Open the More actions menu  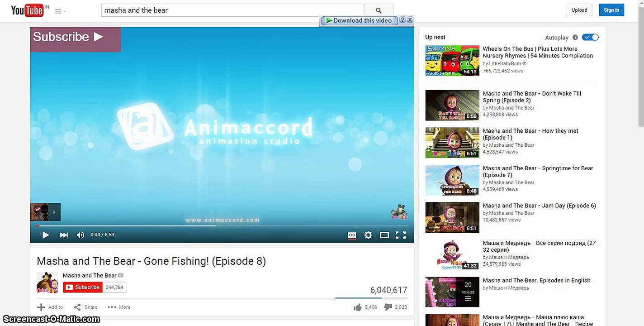point(119,307)
